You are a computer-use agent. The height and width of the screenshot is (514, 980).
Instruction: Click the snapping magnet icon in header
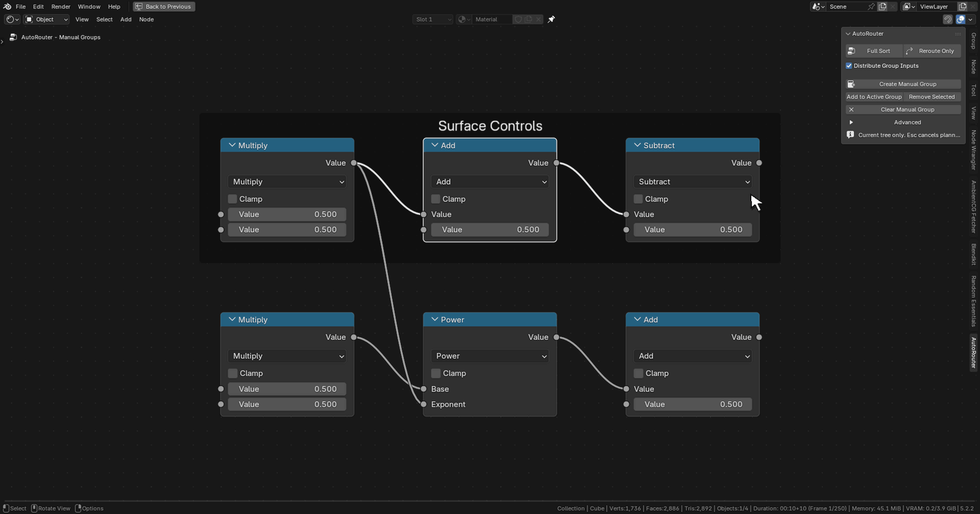(x=947, y=19)
